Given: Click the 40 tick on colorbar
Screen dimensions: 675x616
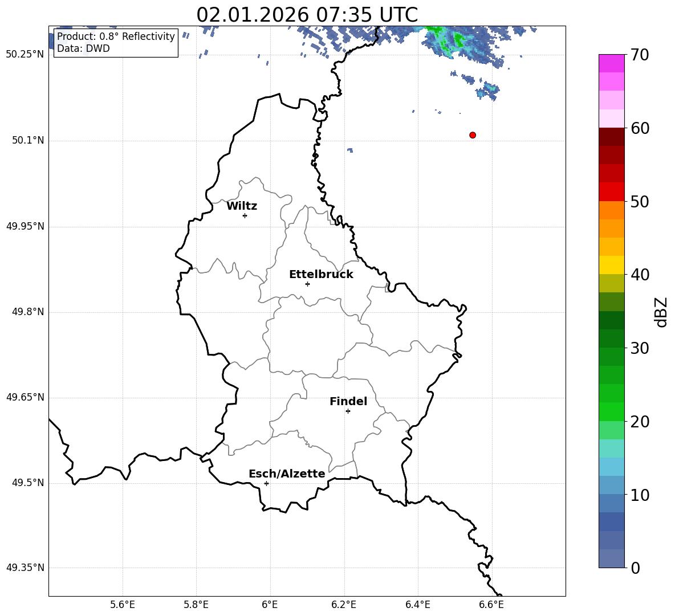Looking at the screenshot, I should coord(640,275).
